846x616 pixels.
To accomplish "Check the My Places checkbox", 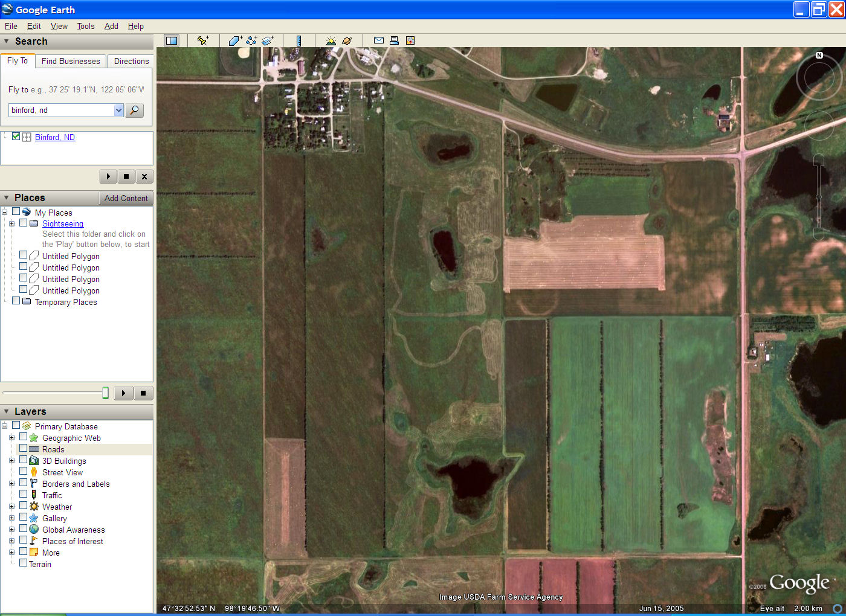I will pos(16,212).
